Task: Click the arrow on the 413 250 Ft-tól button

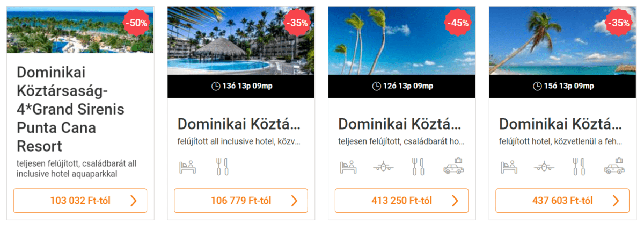Action: coord(455,201)
